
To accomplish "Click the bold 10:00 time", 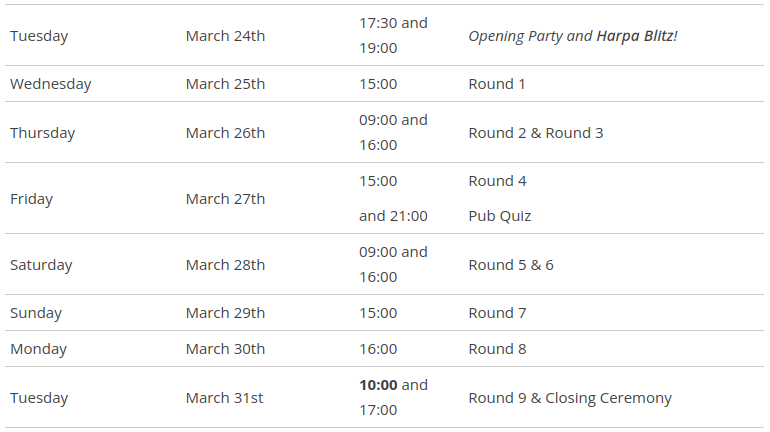I will pos(378,385).
